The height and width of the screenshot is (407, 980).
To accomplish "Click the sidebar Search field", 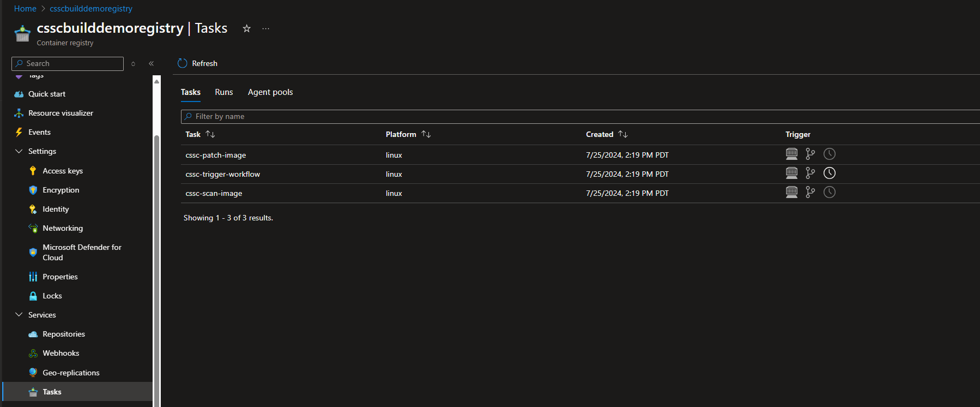I will point(68,64).
